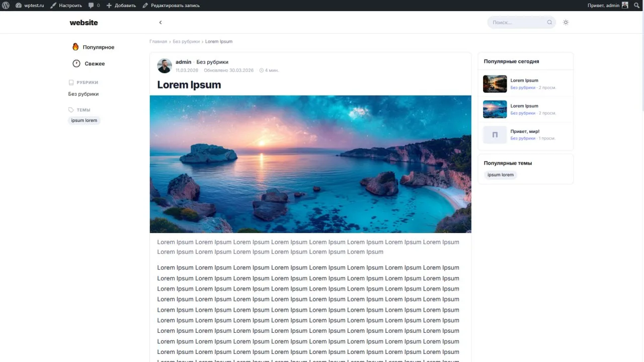The width and height of the screenshot is (644, 362).
Task: Open the wptest.ru site menu
Action: pos(30,6)
